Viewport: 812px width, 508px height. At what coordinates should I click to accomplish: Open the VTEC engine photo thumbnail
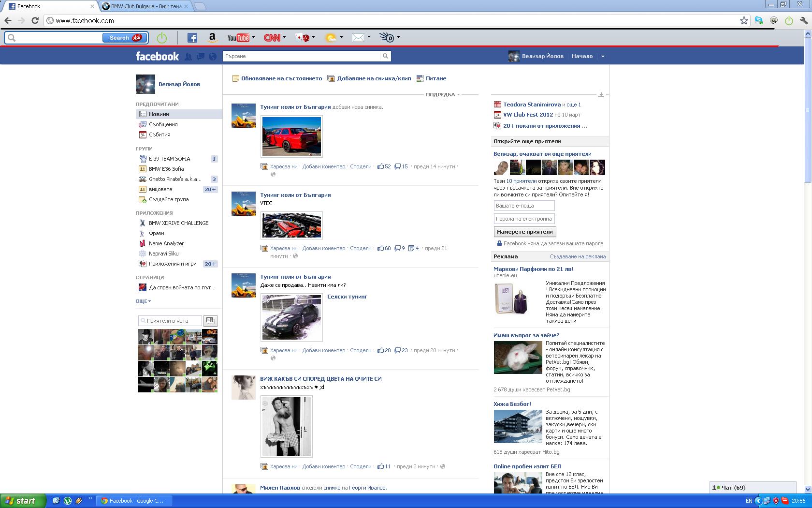click(291, 225)
